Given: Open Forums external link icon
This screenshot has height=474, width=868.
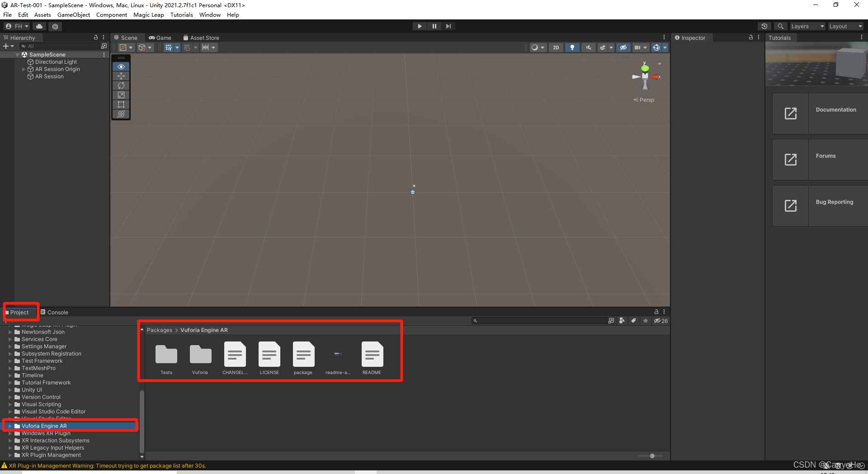Looking at the screenshot, I should [791, 160].
